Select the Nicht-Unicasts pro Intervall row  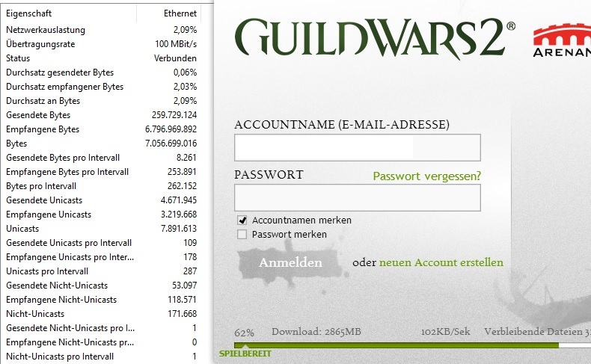(101, 356)
